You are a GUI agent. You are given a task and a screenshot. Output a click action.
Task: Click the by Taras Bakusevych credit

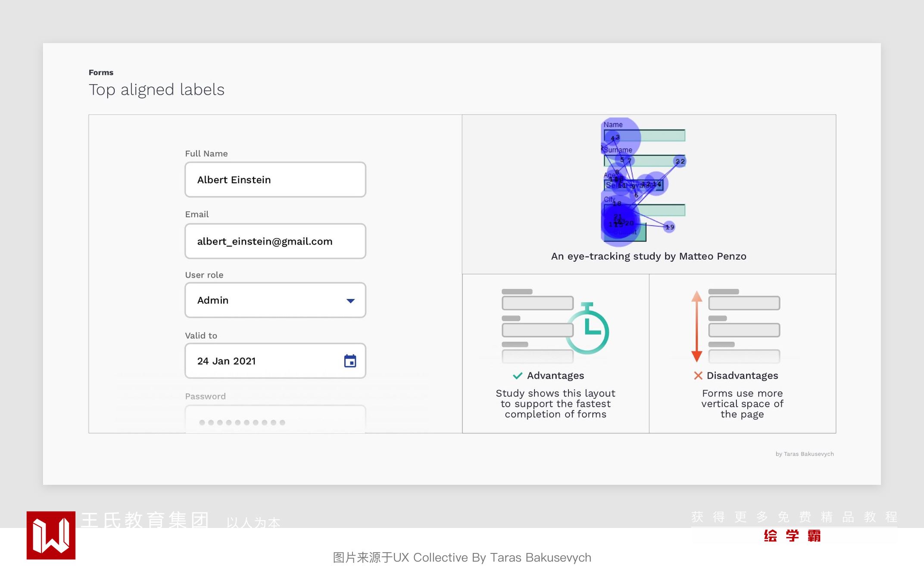tap(804, 454)
